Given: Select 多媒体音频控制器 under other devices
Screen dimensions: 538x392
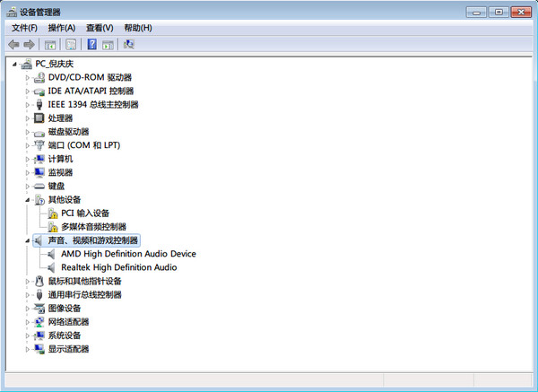Looking at the screenshot, I should (x=93, y=227).
